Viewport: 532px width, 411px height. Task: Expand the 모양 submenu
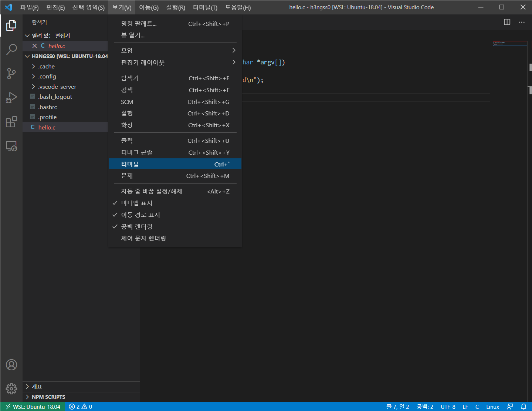(175, 50)
